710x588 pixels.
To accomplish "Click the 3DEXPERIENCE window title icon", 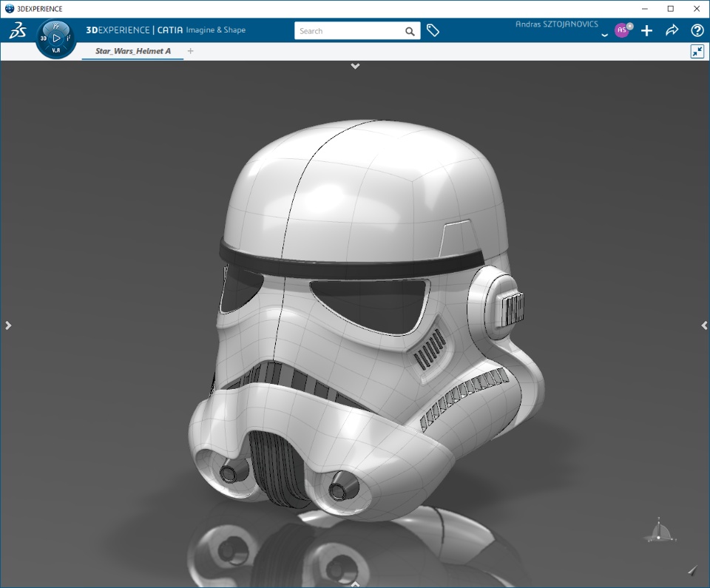I will coord(10,9).
